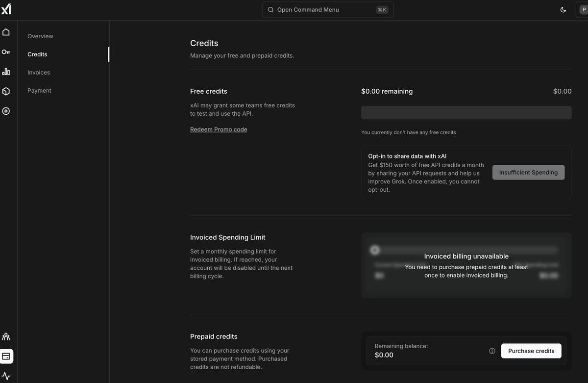Click the 'Free credits' heading

click(x=209, y=91)
